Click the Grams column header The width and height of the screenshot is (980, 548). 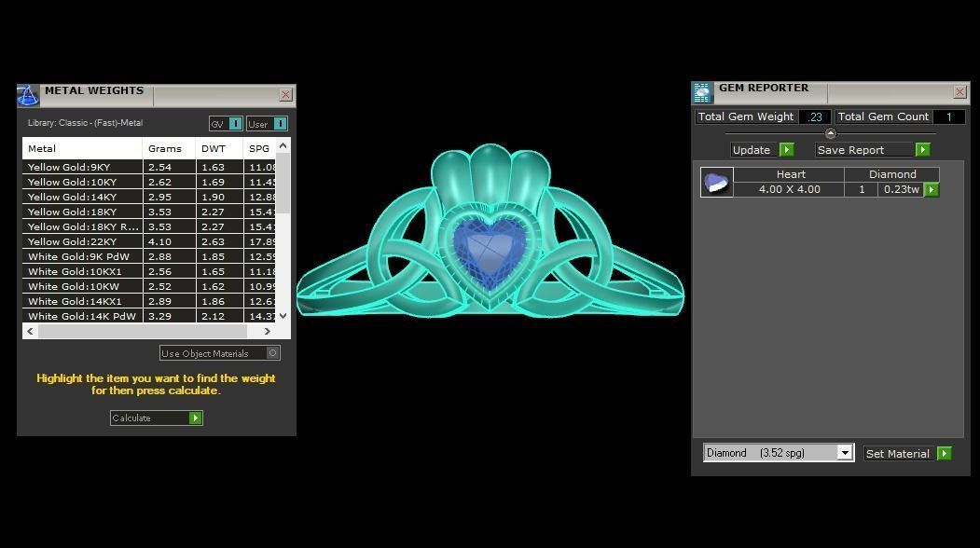(170, 148)
